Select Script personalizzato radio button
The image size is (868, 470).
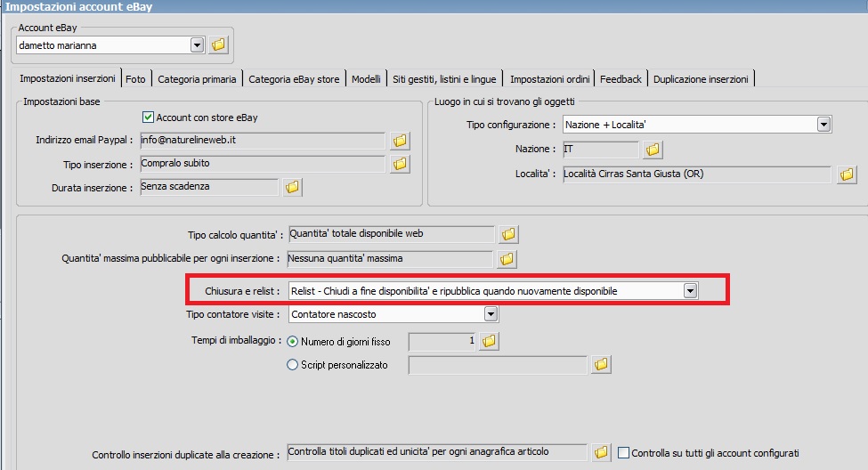point(292,365)
